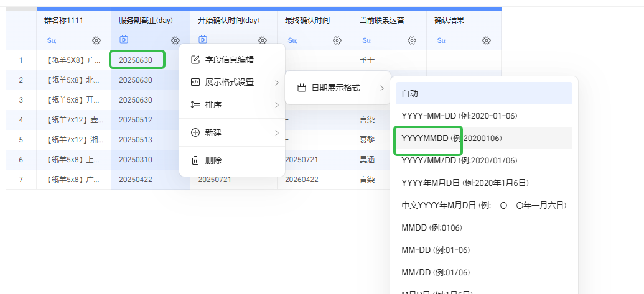Click gear icon in 服务期截止 column
Viewport: 644px width, 294px height.
[x=175, y=40]
